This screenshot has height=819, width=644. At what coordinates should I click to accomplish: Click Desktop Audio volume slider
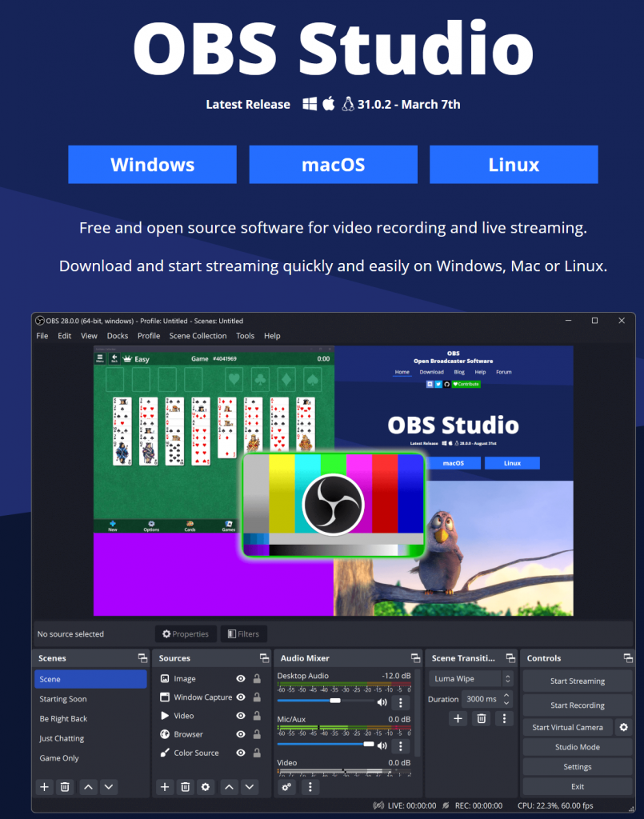click(x=325, y=701)
